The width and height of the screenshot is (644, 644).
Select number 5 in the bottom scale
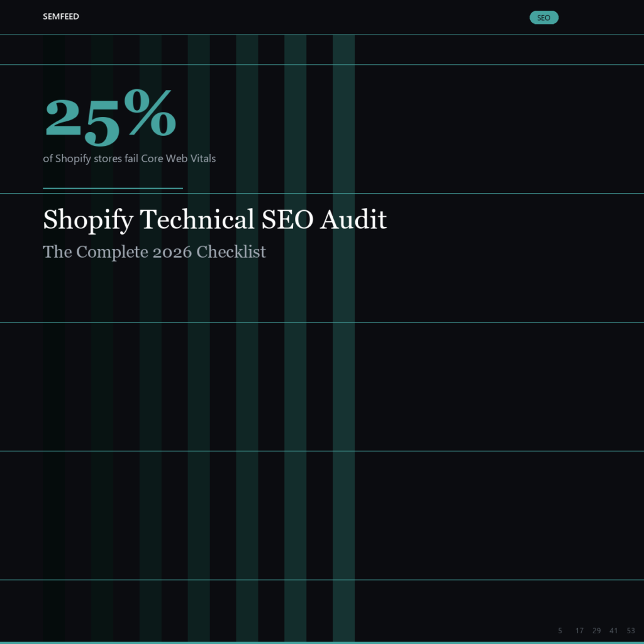tap(560, 630)
